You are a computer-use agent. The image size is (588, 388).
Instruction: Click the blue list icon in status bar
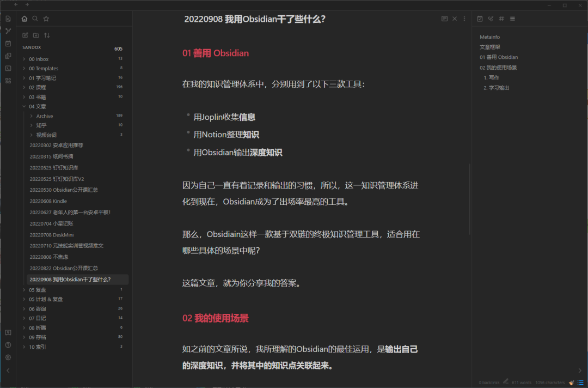(580, 383)
